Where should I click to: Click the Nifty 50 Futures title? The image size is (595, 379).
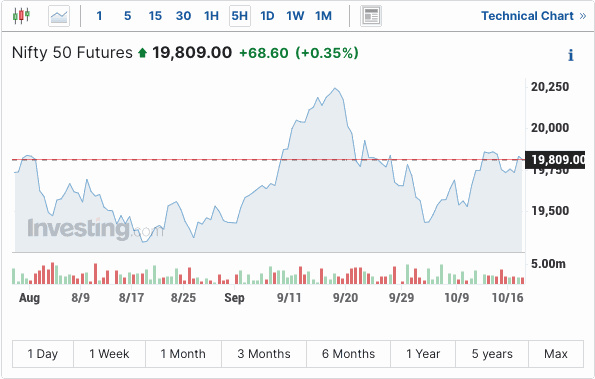coord(72,53)
